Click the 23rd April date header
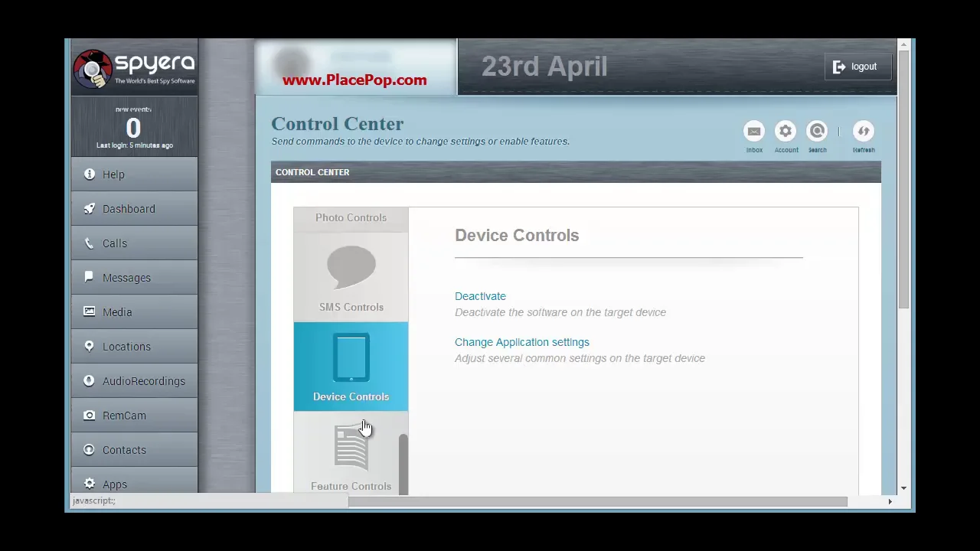 [544, 67]
